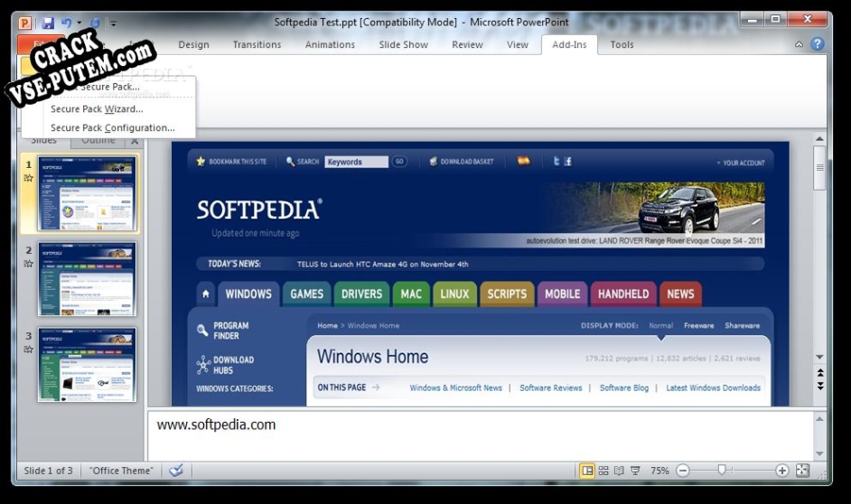Click the Zoom Out minus button
851x504 pixels.
[x=683, y=471]
